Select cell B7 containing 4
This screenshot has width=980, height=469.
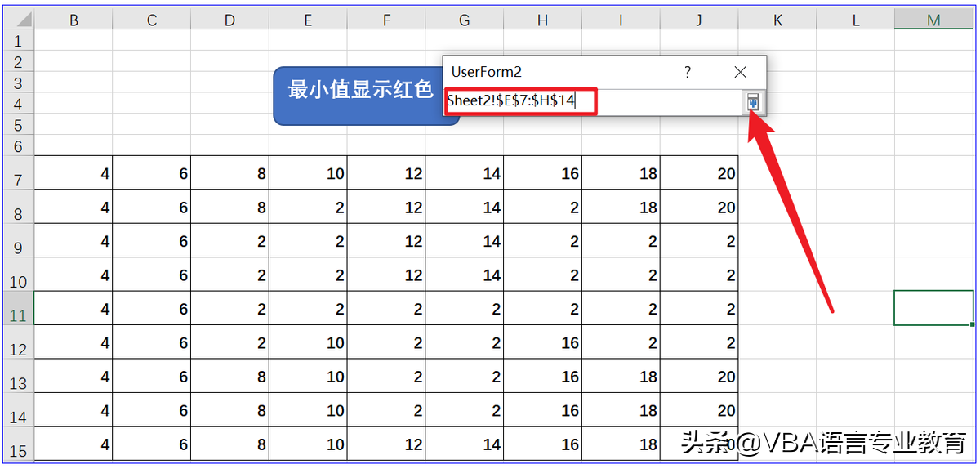(x=73, y=172)
